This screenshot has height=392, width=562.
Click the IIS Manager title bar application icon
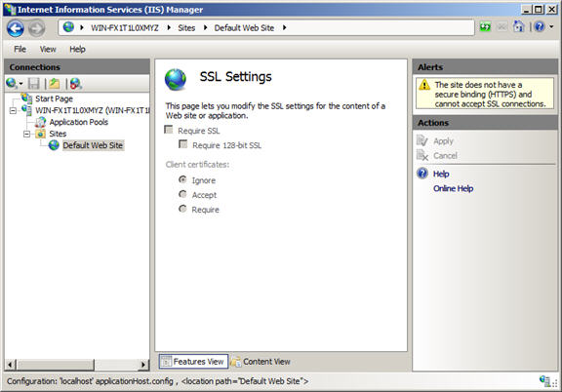coord(11,9)
